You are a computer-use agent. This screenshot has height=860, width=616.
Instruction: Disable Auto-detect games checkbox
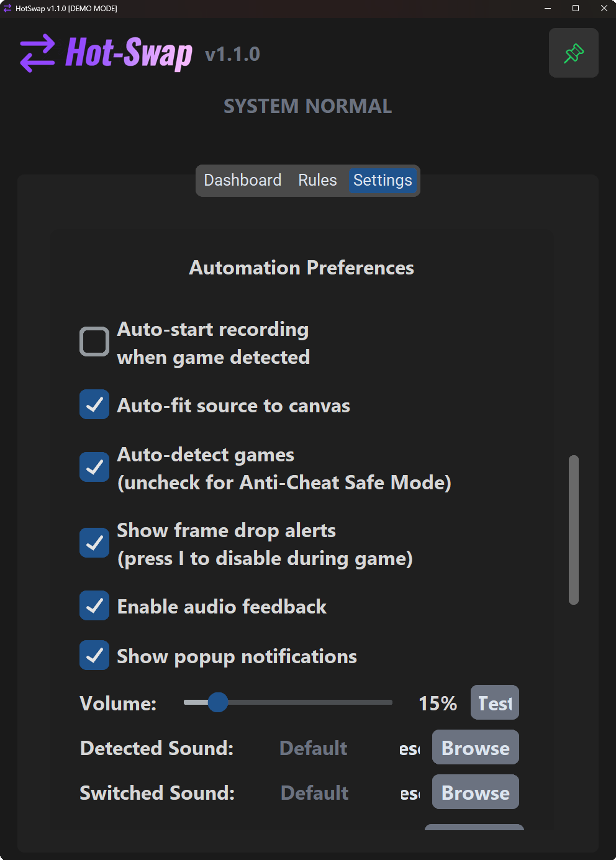click(x=94, y=467)
